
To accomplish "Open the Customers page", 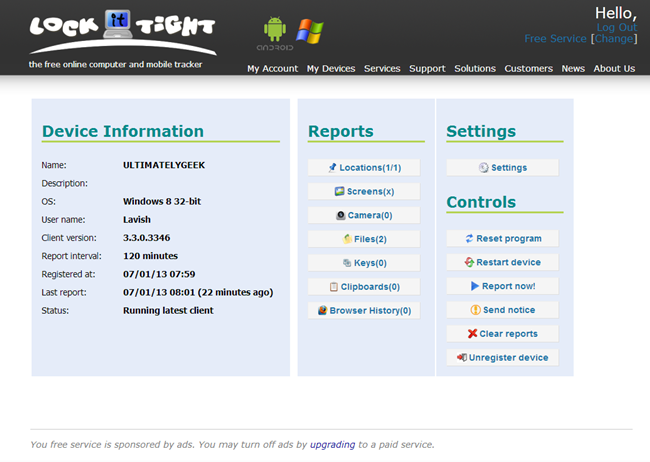I will tap(529, 68).
